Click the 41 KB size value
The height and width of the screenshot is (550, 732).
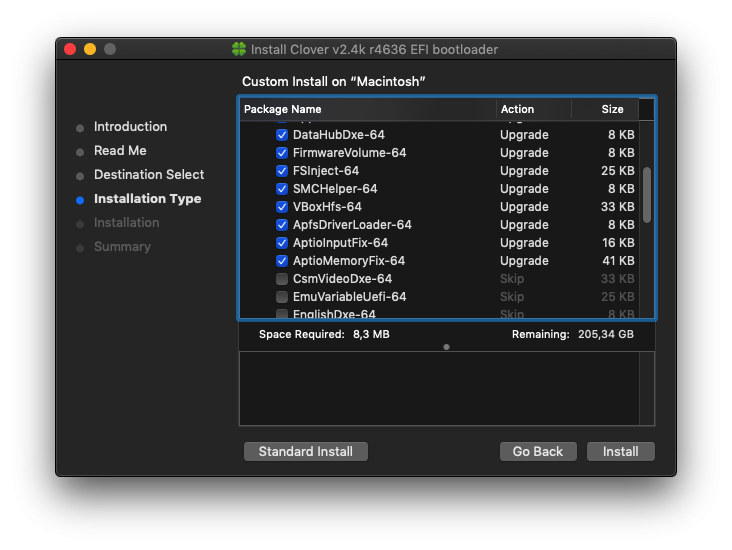618,261
